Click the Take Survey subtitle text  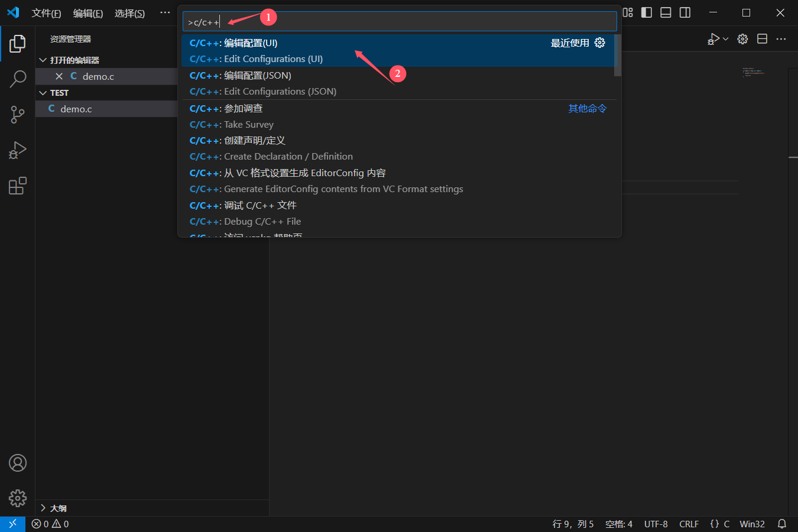coord(249,124)
